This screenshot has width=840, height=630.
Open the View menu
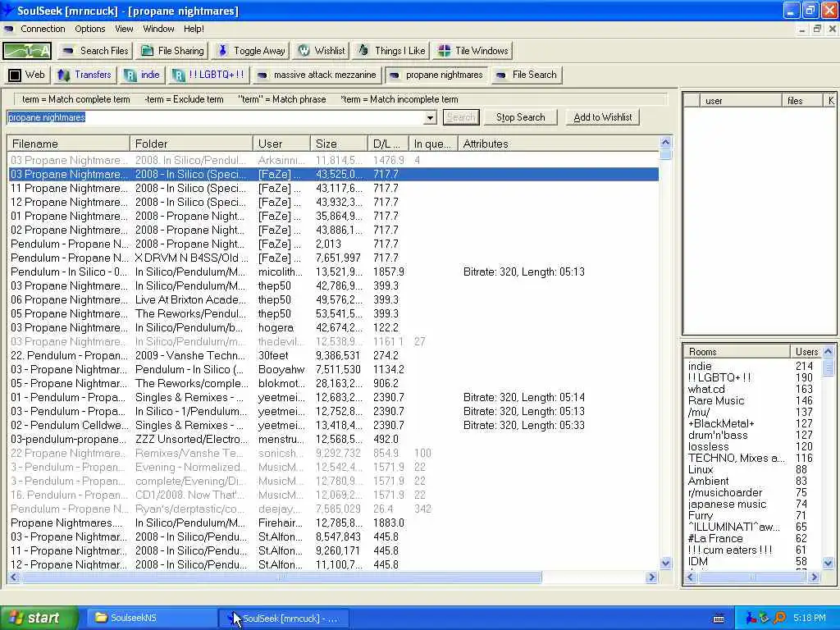point(124,29)
